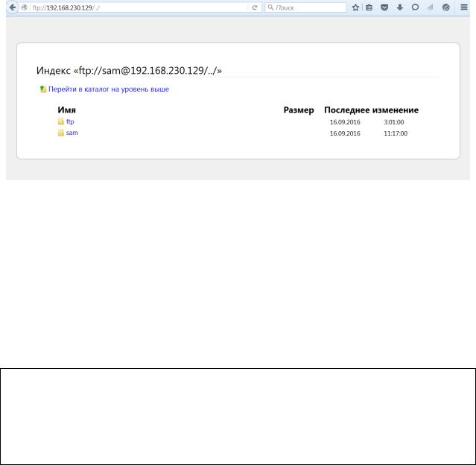
Task: Click the send tab paper plane icon
Action: [430, 7]
